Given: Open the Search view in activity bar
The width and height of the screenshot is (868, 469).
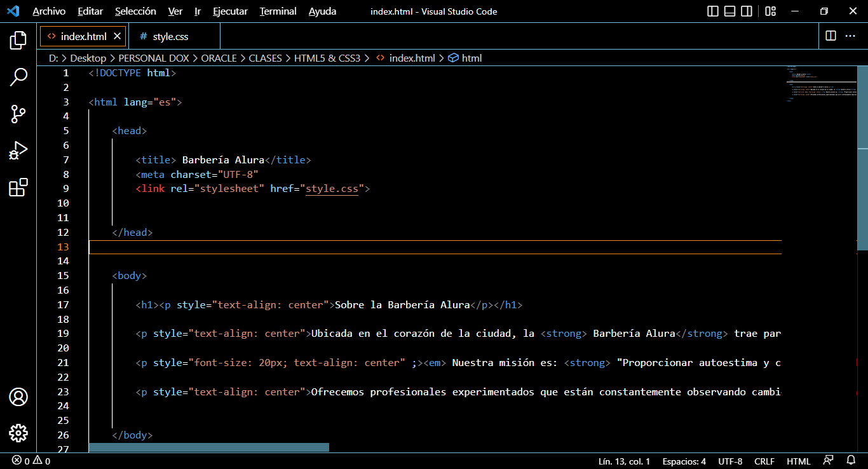Looking at the screenshot, I should pyautogui.click(x=18, y=78).
